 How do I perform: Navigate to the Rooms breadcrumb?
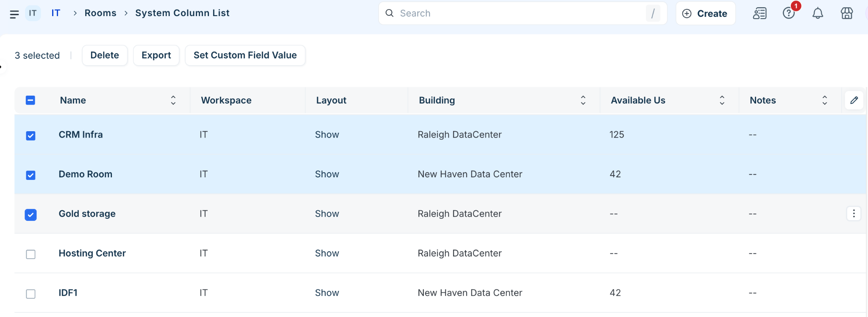tap(100, 13)
